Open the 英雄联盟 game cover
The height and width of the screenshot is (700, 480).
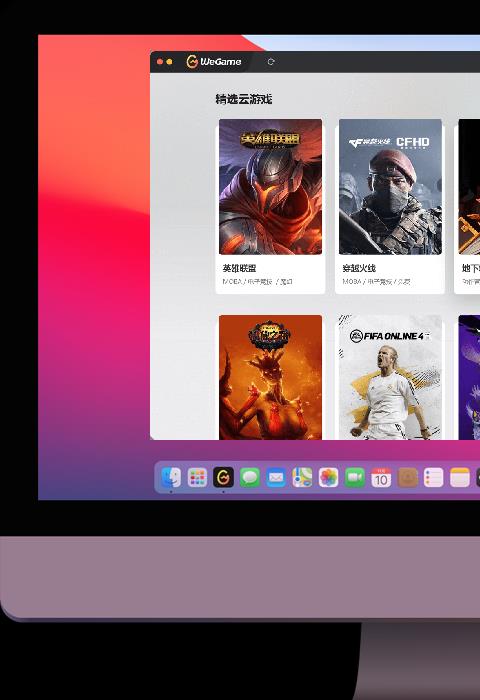click(270, 187)
